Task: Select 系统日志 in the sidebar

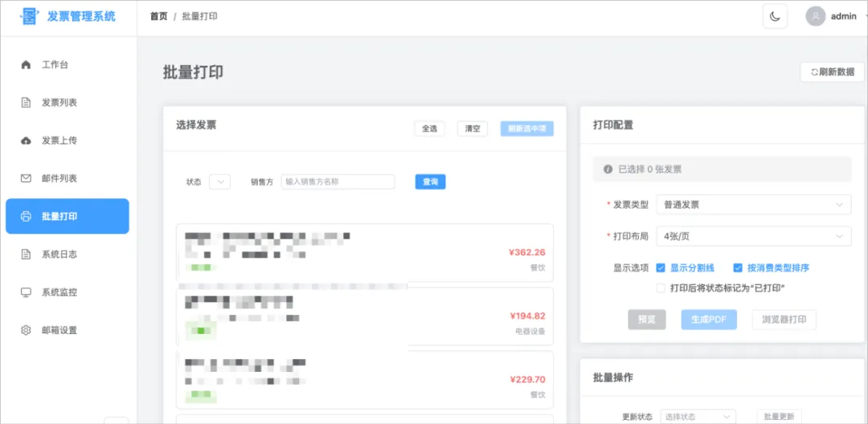Action: (x=68, y=255)
